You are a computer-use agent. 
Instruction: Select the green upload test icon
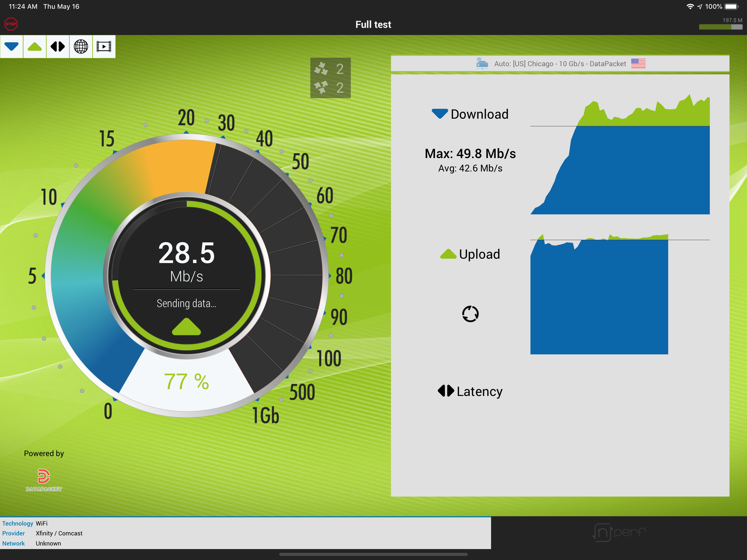(34, 46)
